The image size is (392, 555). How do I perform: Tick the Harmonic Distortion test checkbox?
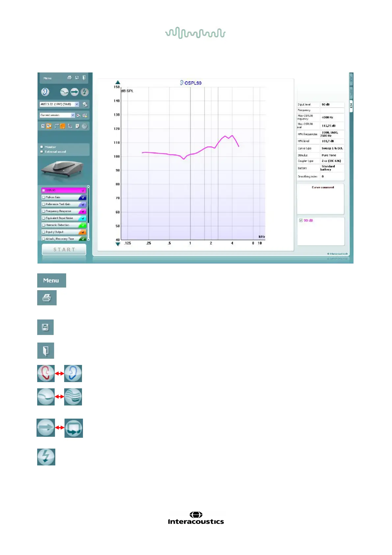pyautogui.click(x=43, y=225)
